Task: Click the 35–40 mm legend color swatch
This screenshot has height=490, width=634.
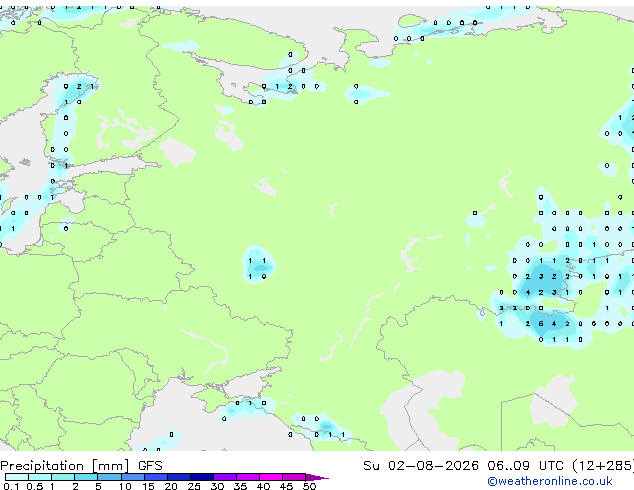Action: point(248,477)
